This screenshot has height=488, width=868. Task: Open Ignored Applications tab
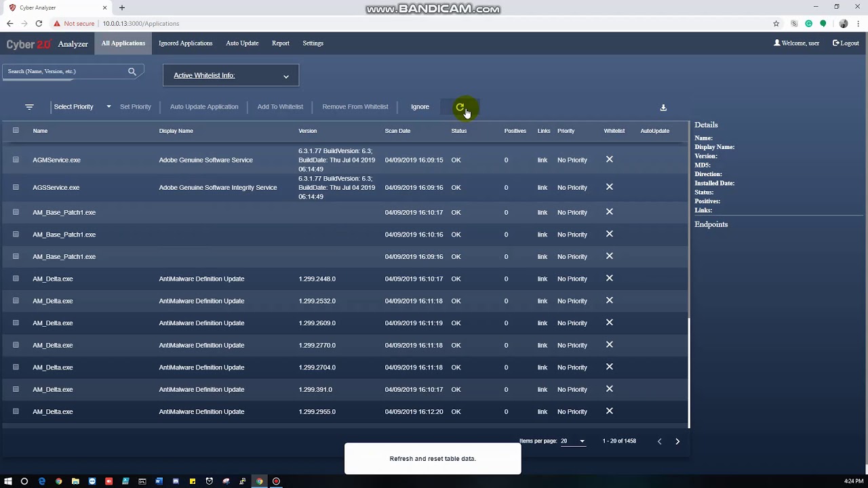pyautogui.click(x=185, y=43)
